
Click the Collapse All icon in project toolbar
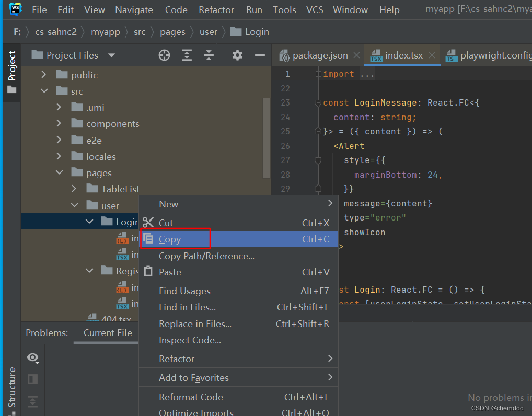pos(209,55)
